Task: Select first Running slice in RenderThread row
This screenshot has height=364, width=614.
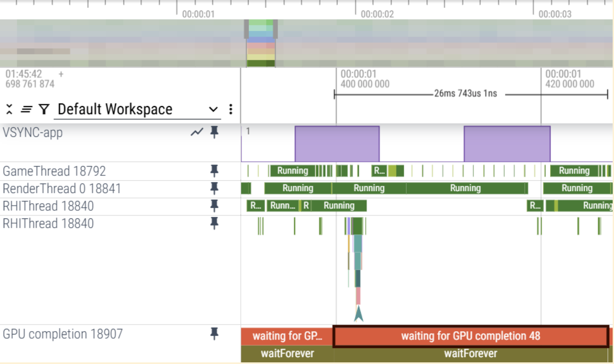Action: (298, 188)
